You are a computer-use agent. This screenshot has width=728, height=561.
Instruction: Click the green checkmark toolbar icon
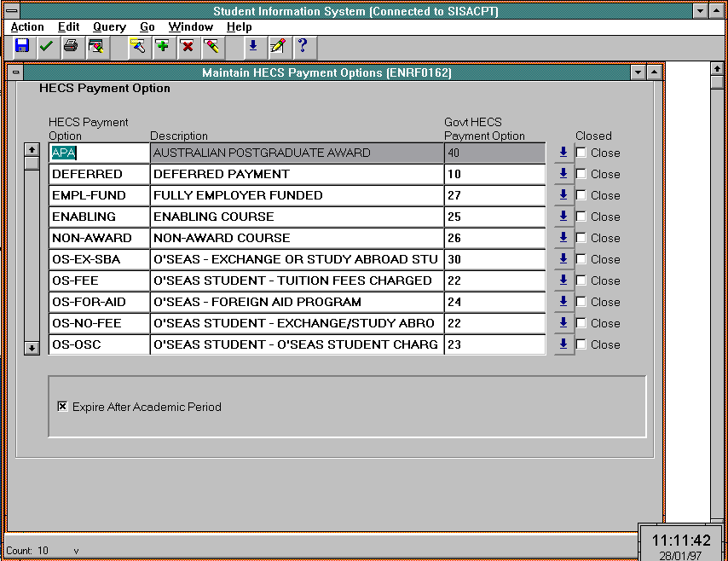point(46,46)
